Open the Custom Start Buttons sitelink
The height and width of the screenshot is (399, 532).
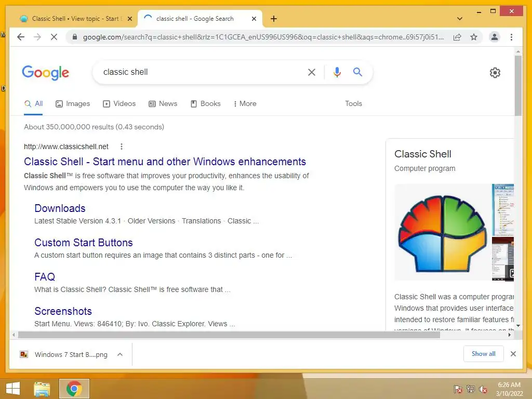coord(84,243)
